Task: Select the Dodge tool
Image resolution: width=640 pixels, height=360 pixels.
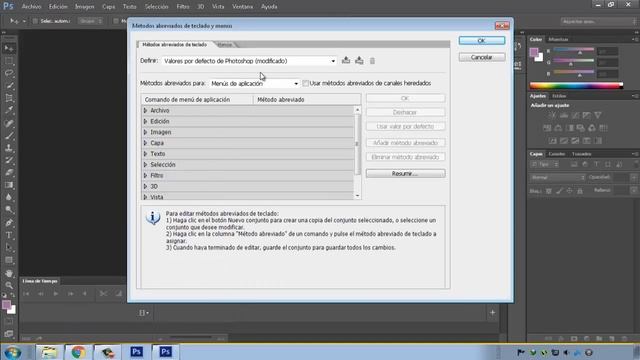Action: pyautogui.click(x=9, y=210)
